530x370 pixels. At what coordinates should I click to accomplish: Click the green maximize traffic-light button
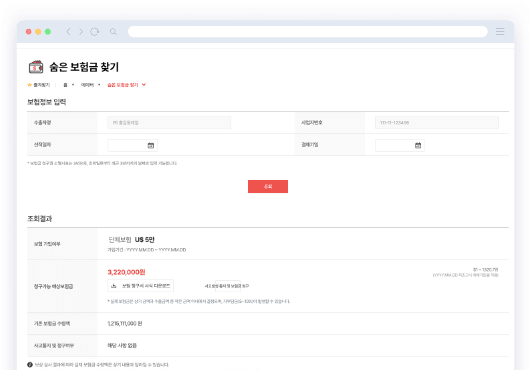(48, 31)
